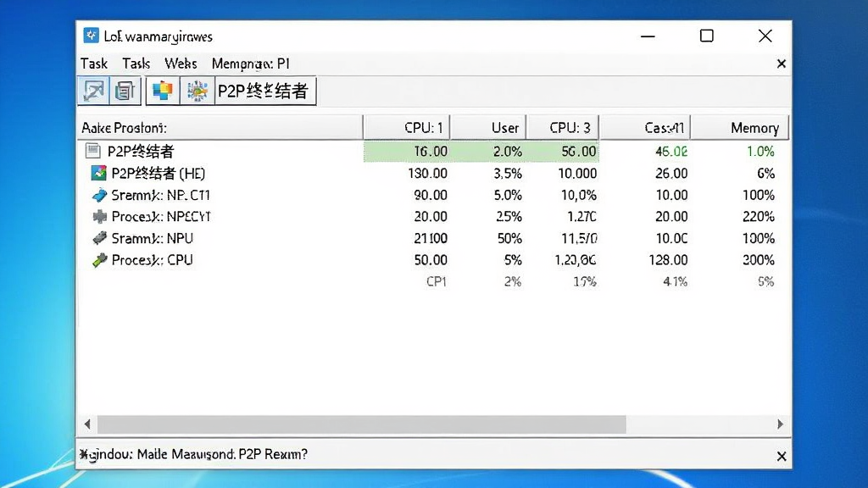
Task: Sort by the User column header
Action: 488,128
